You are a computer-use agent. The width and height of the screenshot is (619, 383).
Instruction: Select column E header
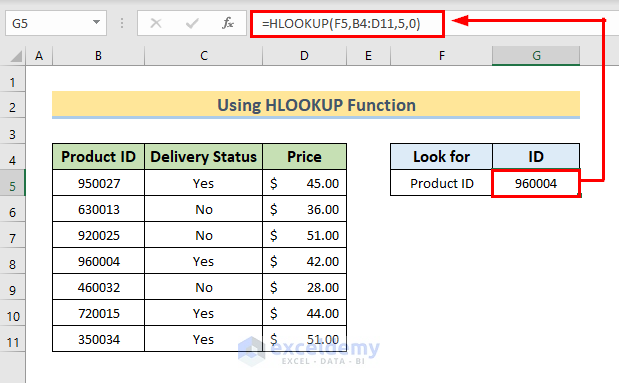coord(368,56)
